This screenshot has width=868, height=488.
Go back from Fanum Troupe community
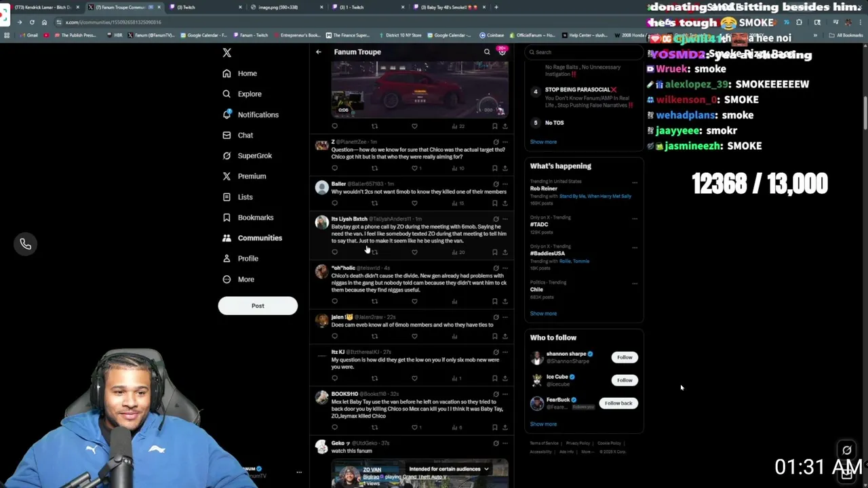tap(319, 52)
